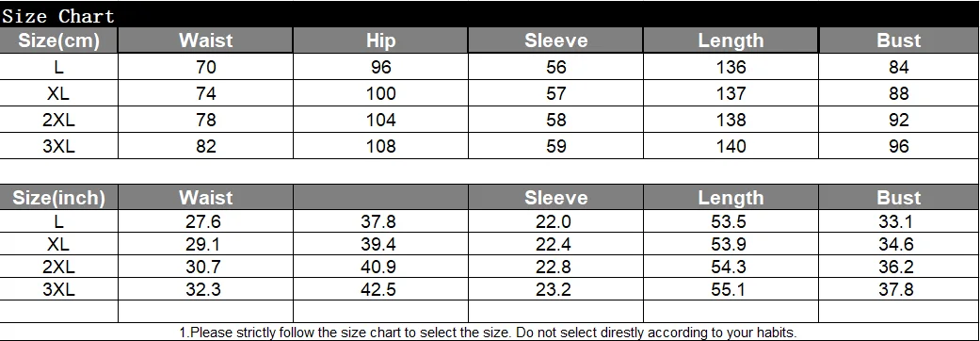Click the inch length value 54.3
The height and width of the screenshot is (341, 980).
[731, 268]
